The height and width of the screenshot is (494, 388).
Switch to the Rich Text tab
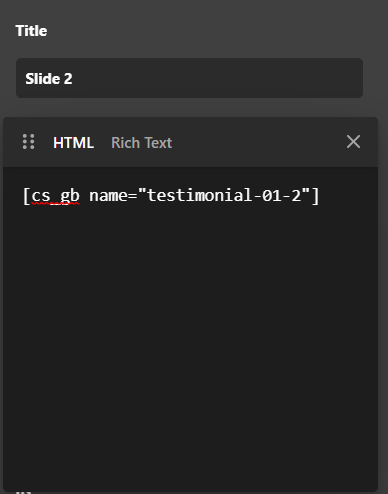point(142,143)
